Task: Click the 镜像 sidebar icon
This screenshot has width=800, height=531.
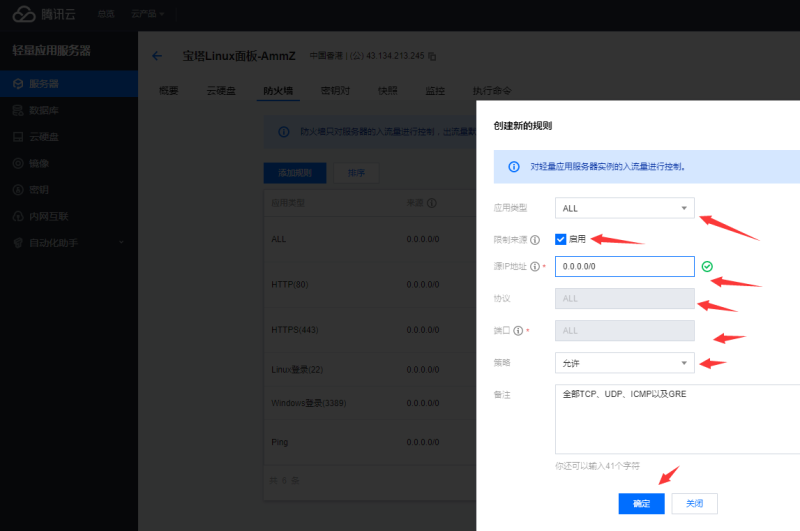Action: [18, 163]
